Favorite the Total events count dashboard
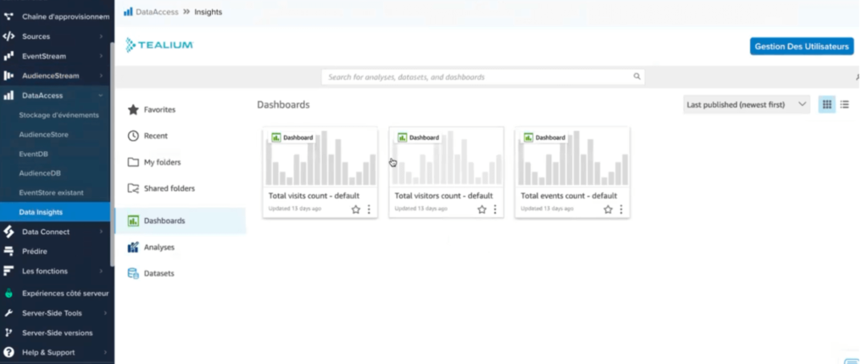 609,210
